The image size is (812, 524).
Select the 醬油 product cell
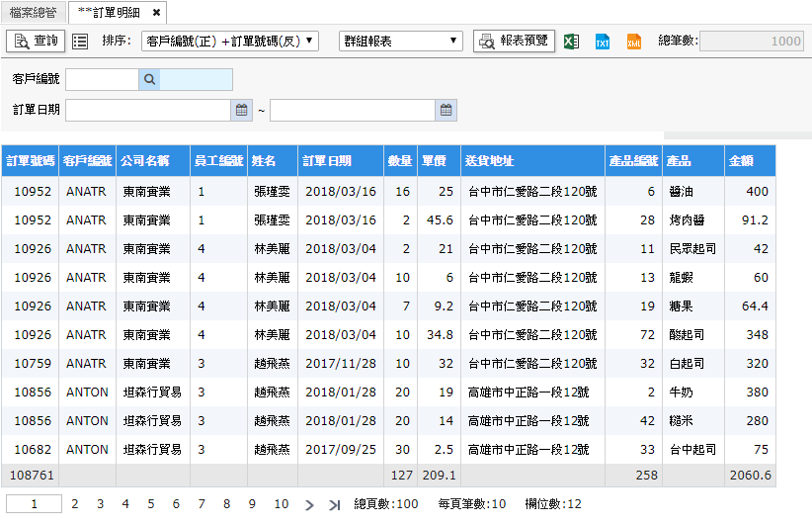point(693,192)
